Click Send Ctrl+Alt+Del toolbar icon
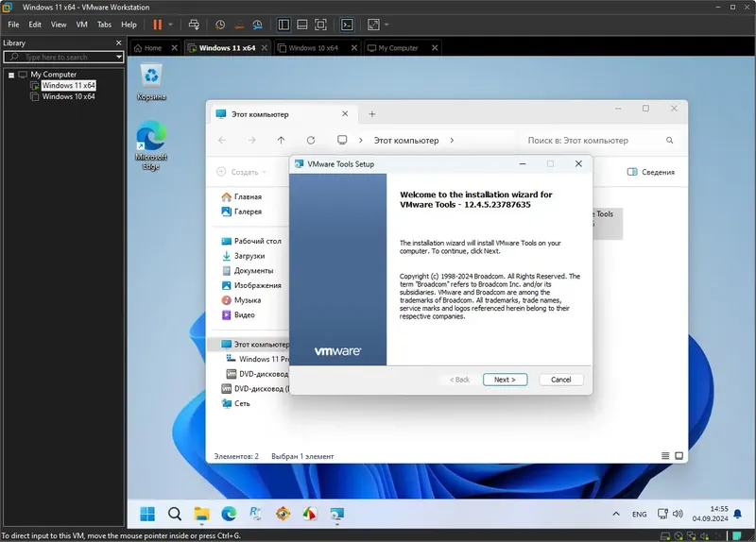 click(194, 25)
